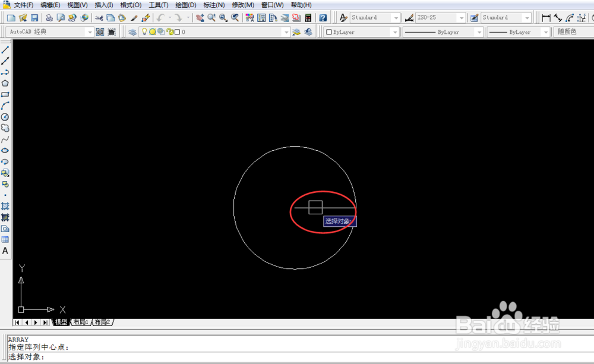Select the Revision Cloud tool
The height and width of the screenshot is (364, 594).
tap(5, 128)
